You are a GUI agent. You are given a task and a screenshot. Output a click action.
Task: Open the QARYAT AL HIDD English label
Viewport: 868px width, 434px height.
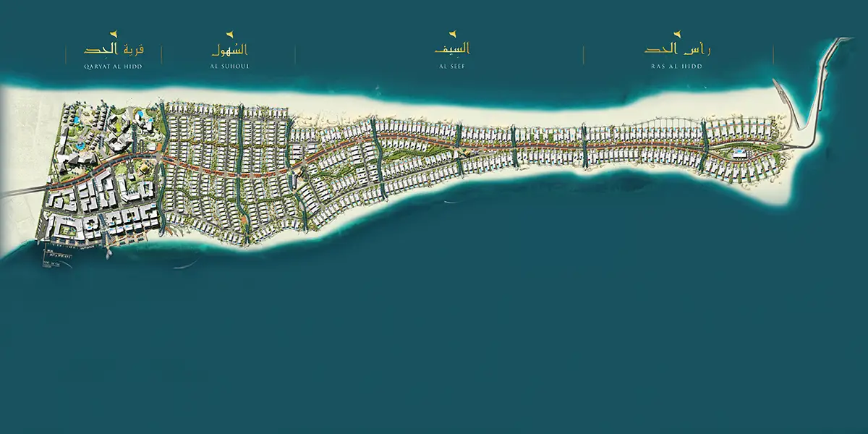click(x=112, y=66)
